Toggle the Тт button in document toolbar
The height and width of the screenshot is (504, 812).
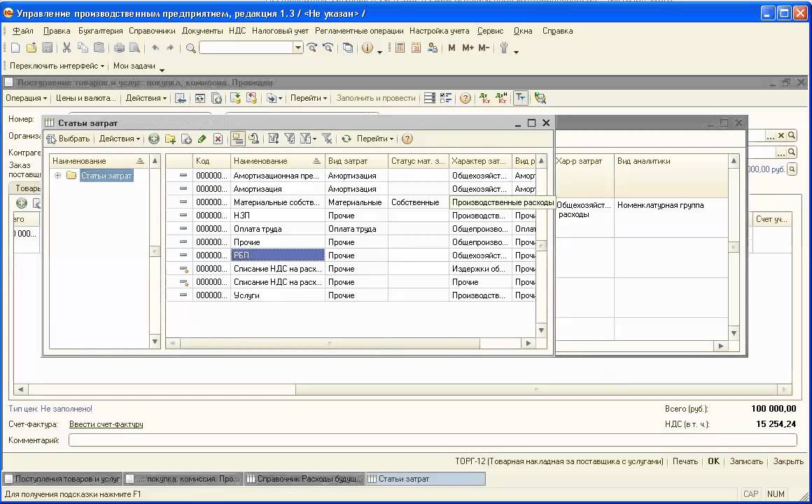click(520, 98)
